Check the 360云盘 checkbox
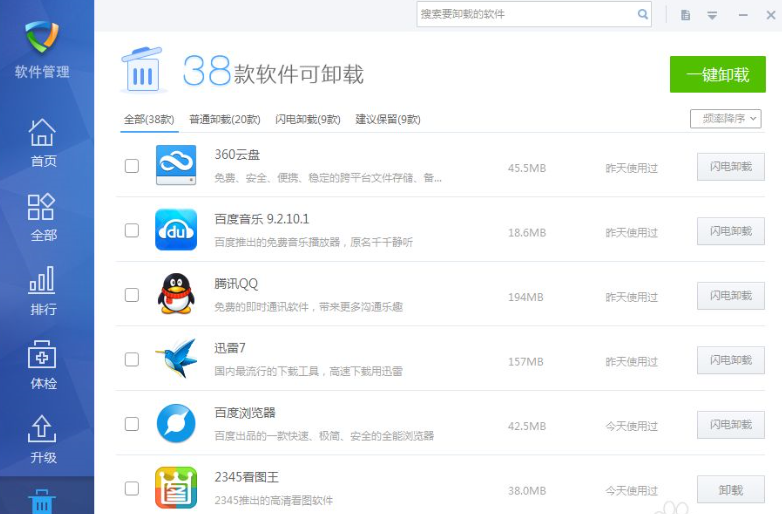This screenshot has width=782, height=514. tap(132, 166)
